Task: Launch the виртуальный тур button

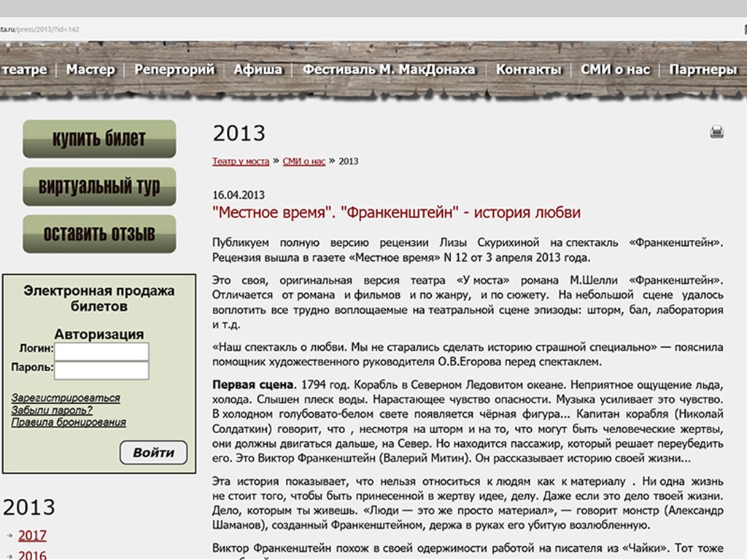Action: click(99, 186)
